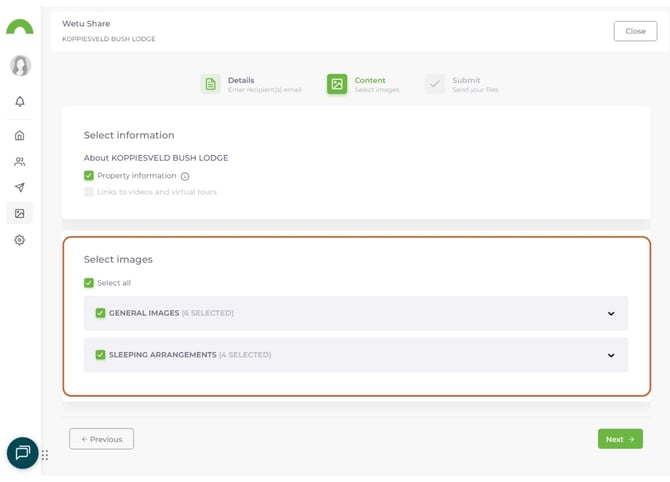Open the user profile avatar

coord(20,66)
